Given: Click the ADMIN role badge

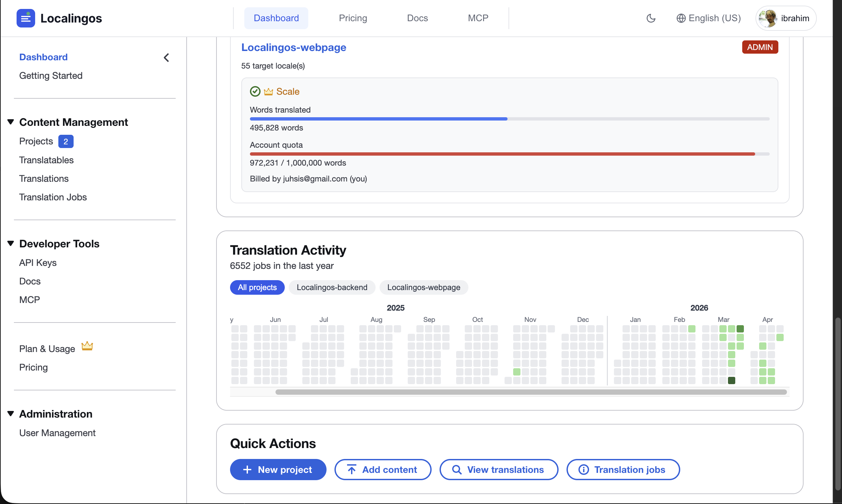Looking at the screenshot, I should pyautogui.click(x=760, y=47).
